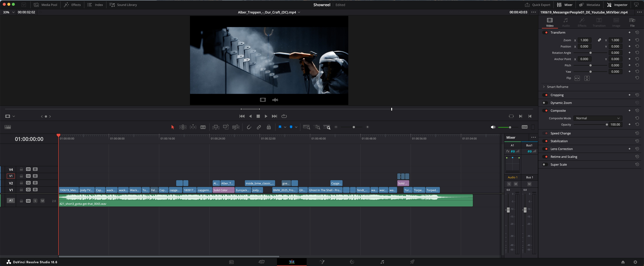Switch to Inspector Image tab

click(616, 22)
